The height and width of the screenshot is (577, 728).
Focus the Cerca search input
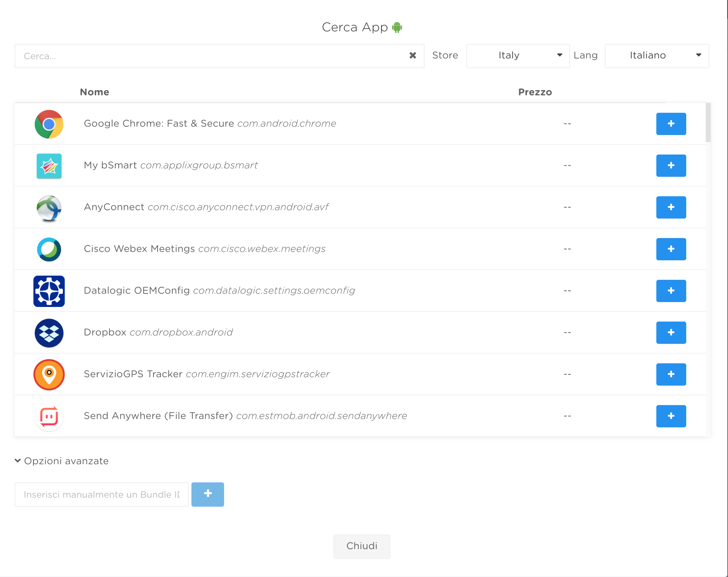click(x=219, y=56)
